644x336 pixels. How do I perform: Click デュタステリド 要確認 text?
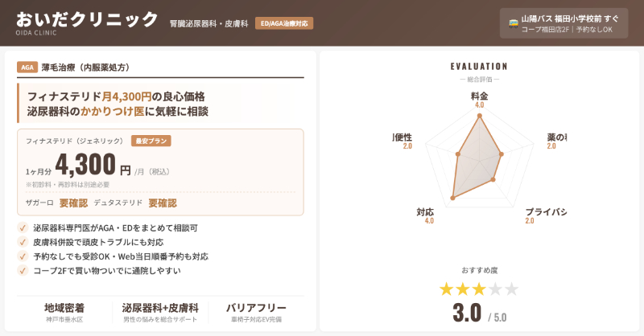[134, 203]
